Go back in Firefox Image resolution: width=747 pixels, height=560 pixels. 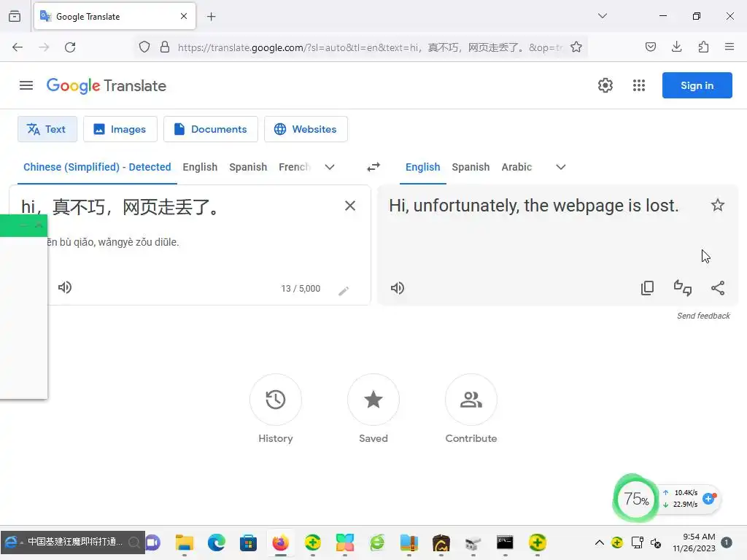click(x=18, y=47)
